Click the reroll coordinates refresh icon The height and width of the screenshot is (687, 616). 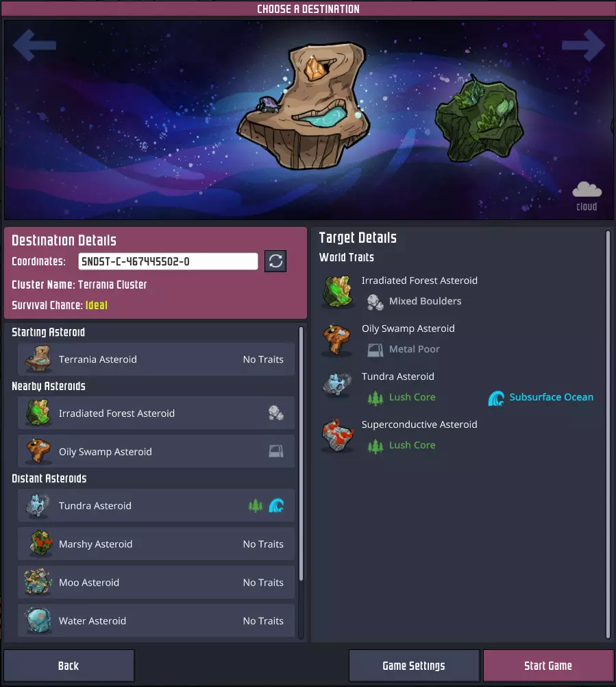coord(275,261)
